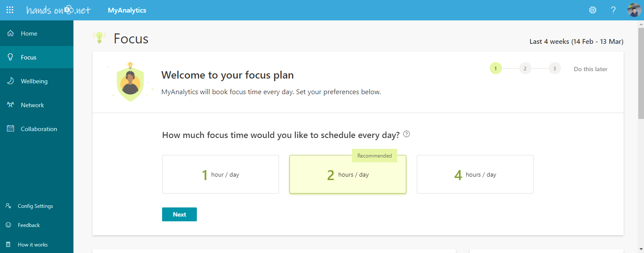Open the user profile picture
644x253 pixels.
[x=634, y=10]
